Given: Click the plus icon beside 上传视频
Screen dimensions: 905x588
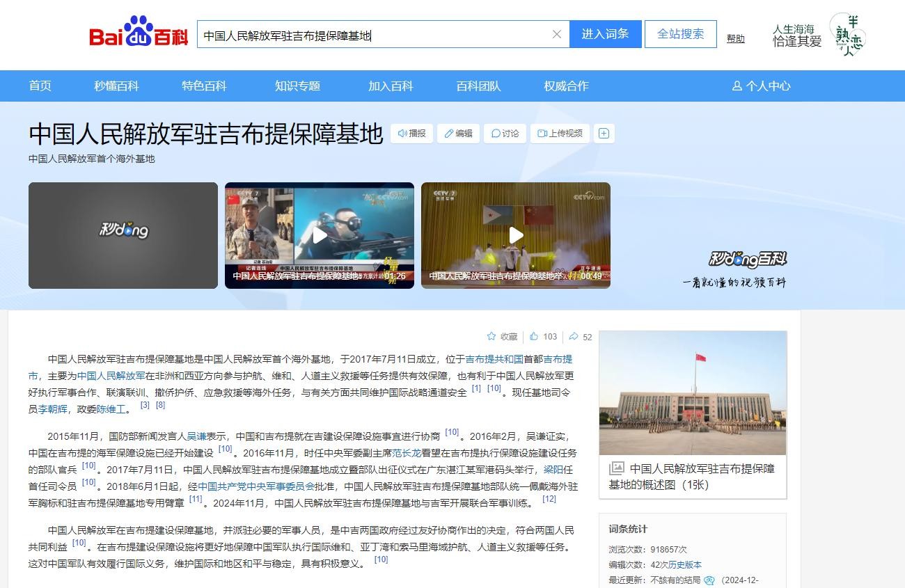Looking at the screenshot, I should click(604, 134).
